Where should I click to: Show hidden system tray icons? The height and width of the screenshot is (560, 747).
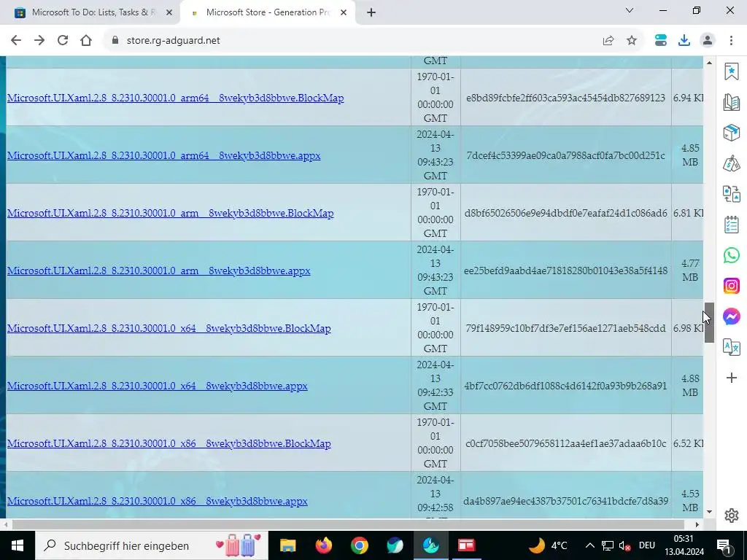point(589,545)
